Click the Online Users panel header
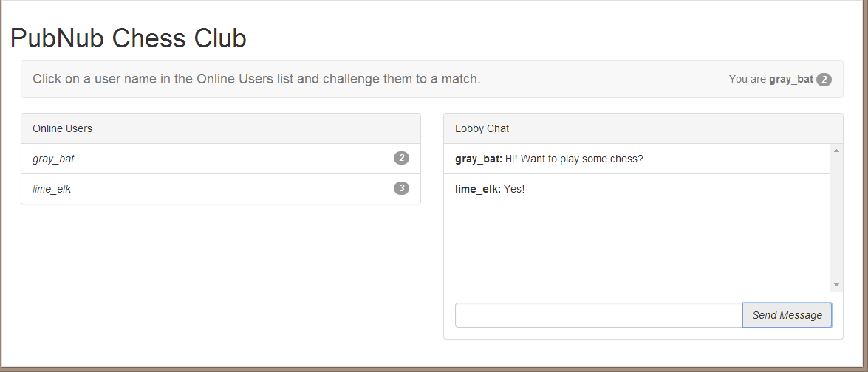 pos(220,128)
